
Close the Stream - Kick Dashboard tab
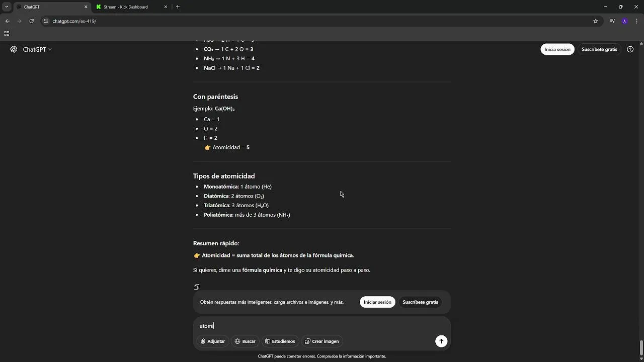point(166,7)
